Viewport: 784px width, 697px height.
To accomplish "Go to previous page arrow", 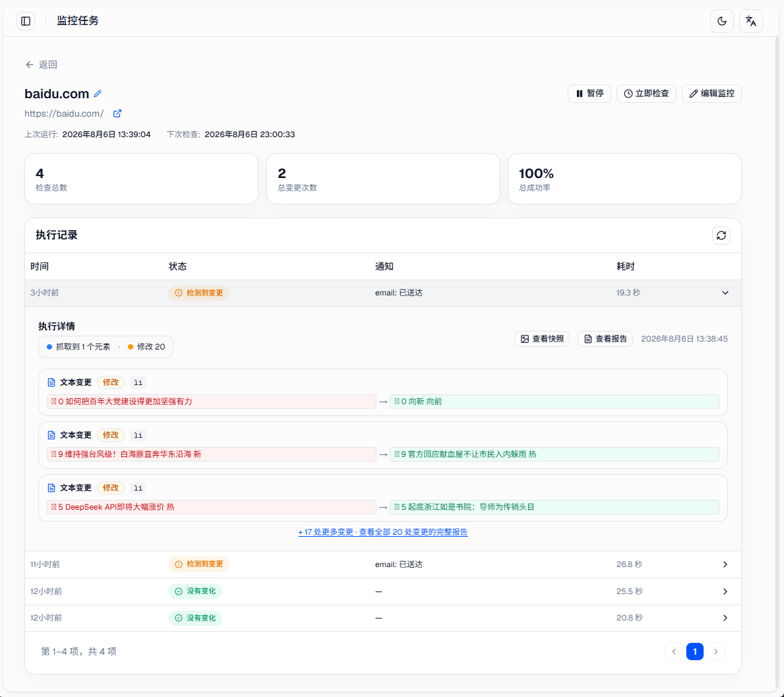I will point(673,652).
